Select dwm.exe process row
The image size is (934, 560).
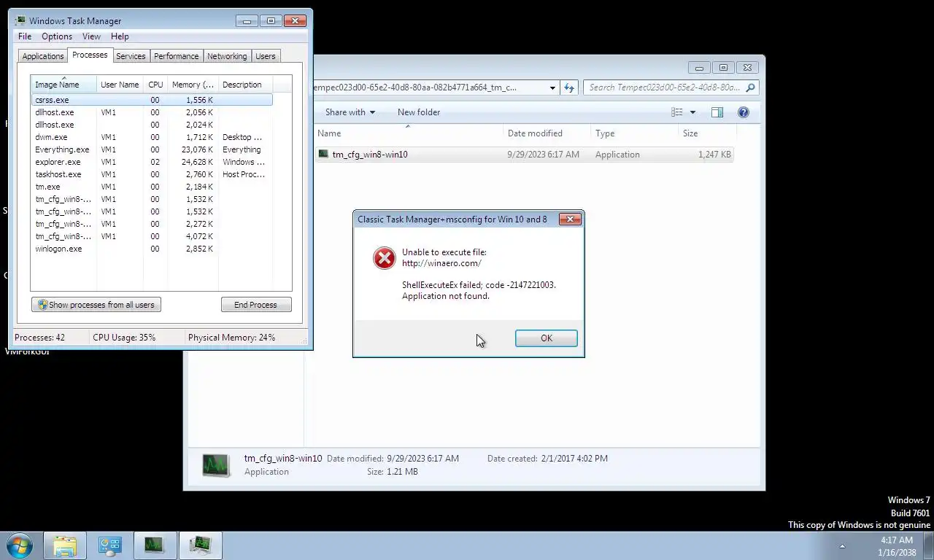(x=153, y=137)
